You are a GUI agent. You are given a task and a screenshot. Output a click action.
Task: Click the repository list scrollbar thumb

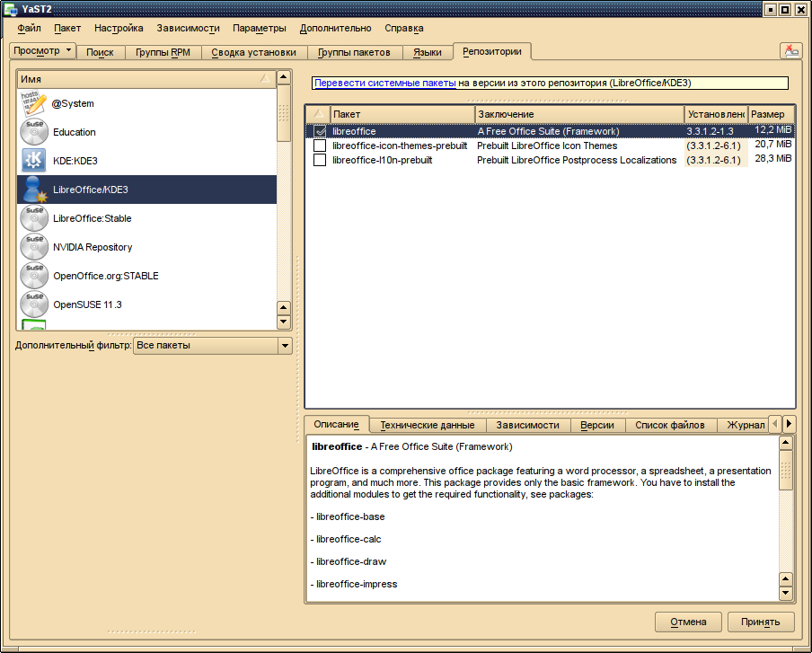(x=284, y=113)
